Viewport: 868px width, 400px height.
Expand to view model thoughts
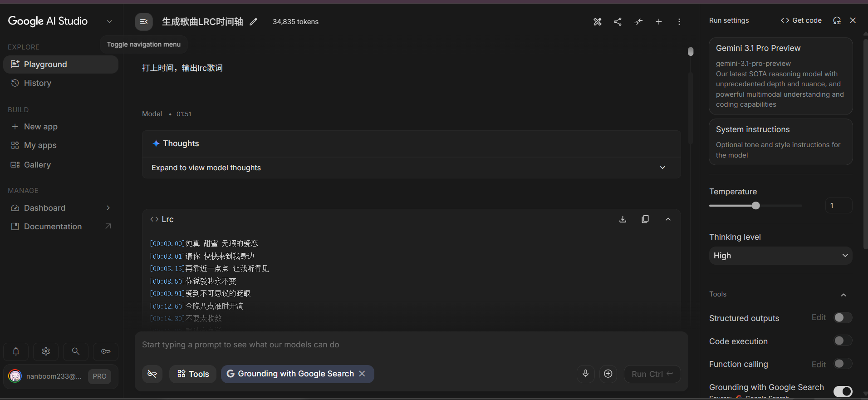(x=412, y=168)
